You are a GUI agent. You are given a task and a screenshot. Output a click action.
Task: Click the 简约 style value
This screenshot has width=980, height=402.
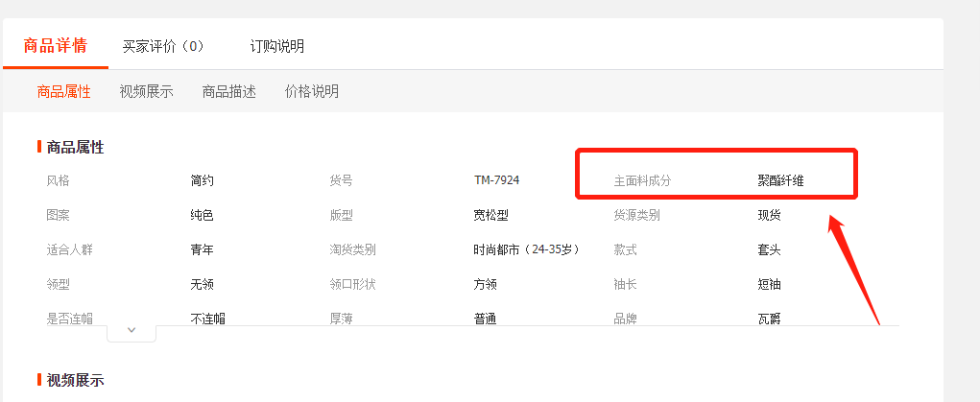pos(202,180)
